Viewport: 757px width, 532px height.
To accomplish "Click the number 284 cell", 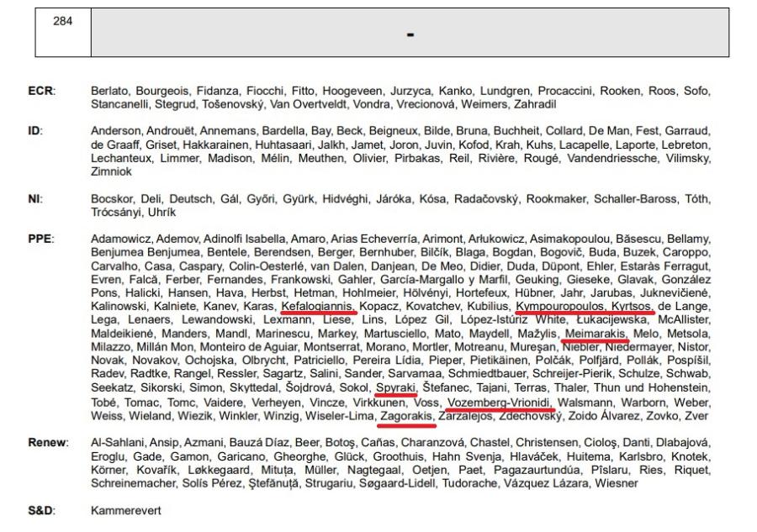I will point(63,32).
